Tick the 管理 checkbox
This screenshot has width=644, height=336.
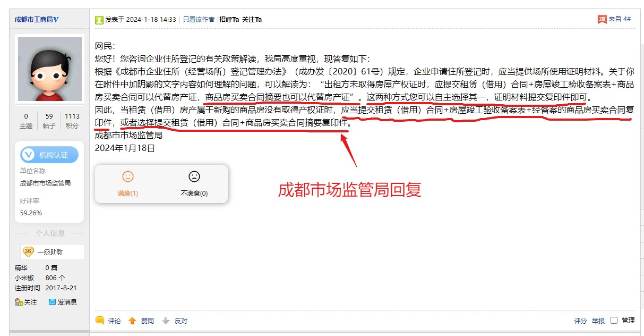pyautogui.click(x=614, y=321)
